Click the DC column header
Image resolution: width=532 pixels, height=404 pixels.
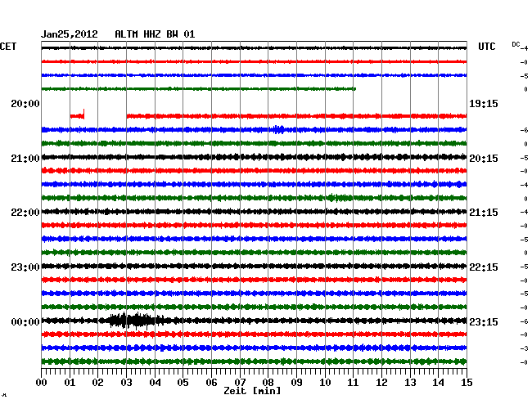tap(516, 44)
